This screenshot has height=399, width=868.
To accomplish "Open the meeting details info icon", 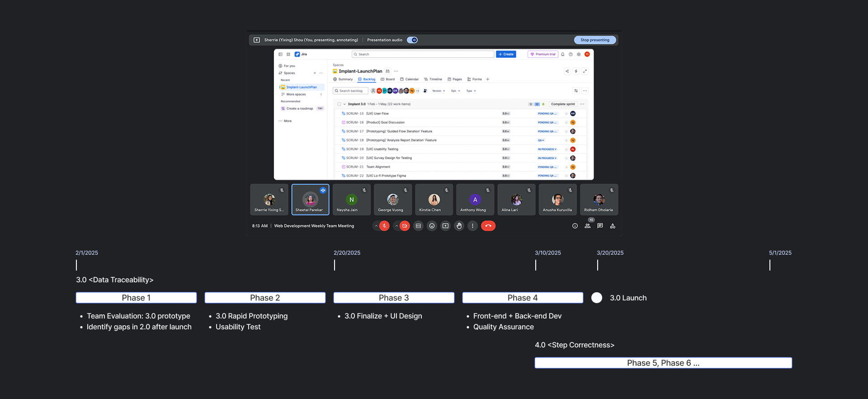I will click(575, 226).
